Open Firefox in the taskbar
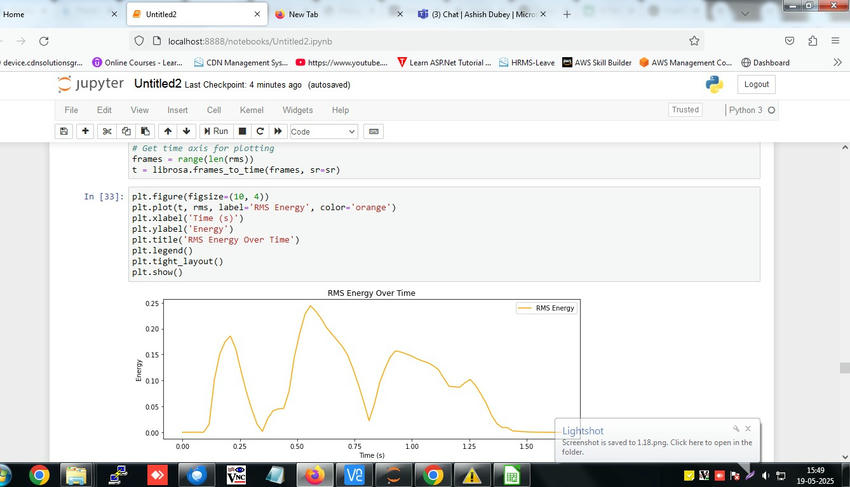 (x=314, y=476)
